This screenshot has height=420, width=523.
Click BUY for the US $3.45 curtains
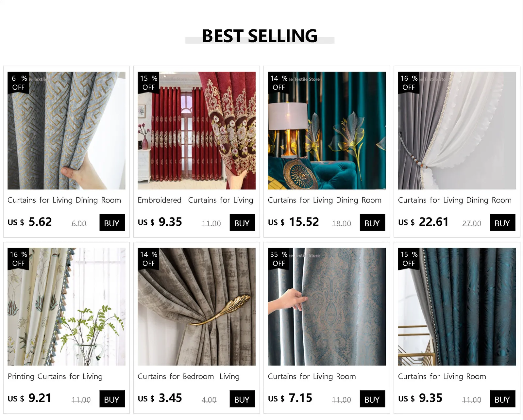click(242, 399)
